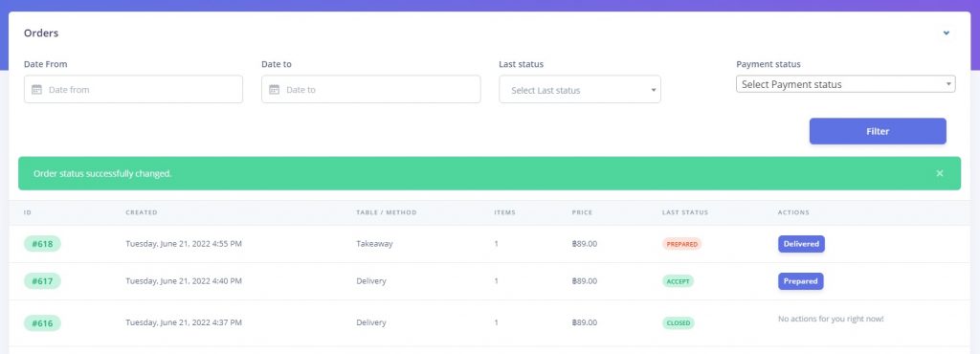
Task: Click the calendar icon in Date to
Action: (x=275, y=90)
